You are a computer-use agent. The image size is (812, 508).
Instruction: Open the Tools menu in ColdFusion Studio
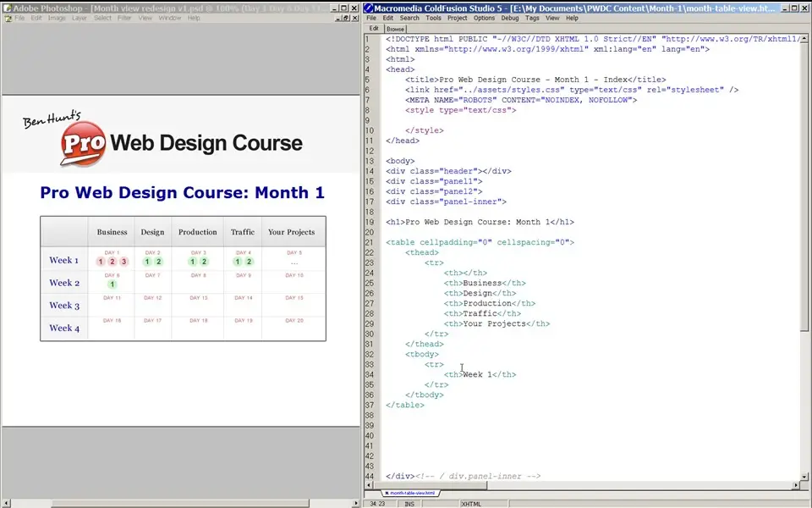[x=433, y=18]
